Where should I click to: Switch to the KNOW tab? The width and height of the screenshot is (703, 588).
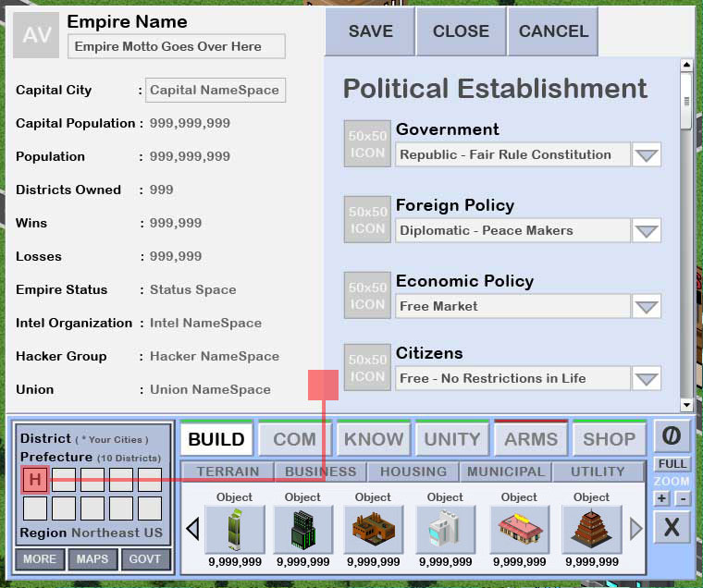[x=374, y=438]
